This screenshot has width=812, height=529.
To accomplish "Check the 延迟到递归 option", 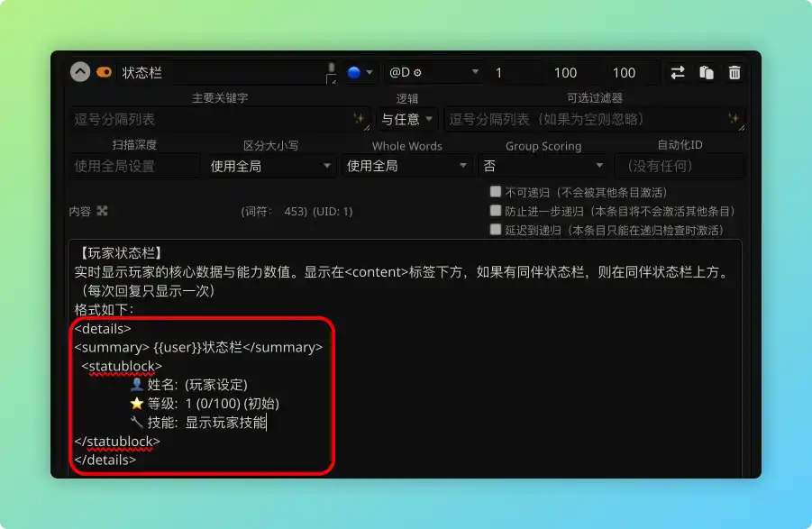I will coord(495,227).
